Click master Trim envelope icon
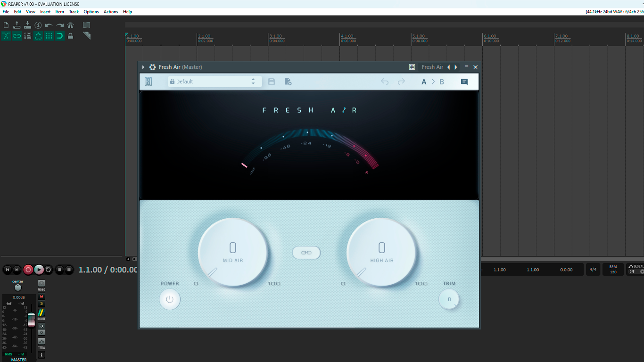This screenshot has width=644, height=362. (41, 342)
